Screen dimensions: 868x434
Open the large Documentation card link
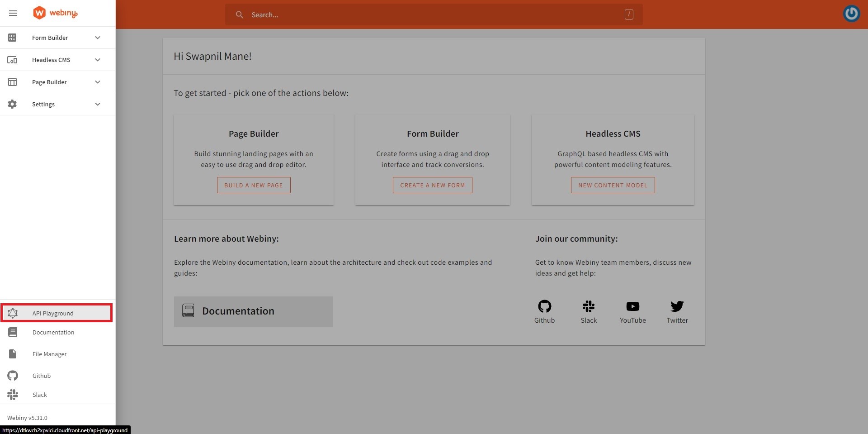coord(253,311)
